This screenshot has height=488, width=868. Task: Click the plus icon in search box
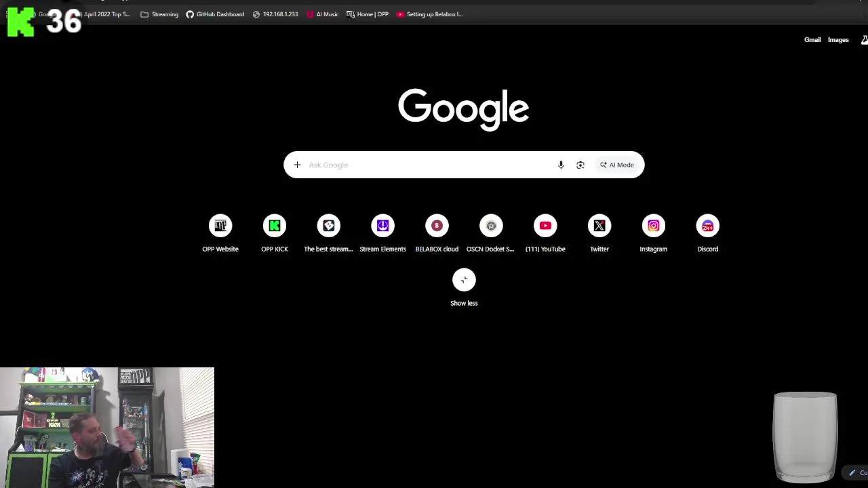[x=297, y=165]
